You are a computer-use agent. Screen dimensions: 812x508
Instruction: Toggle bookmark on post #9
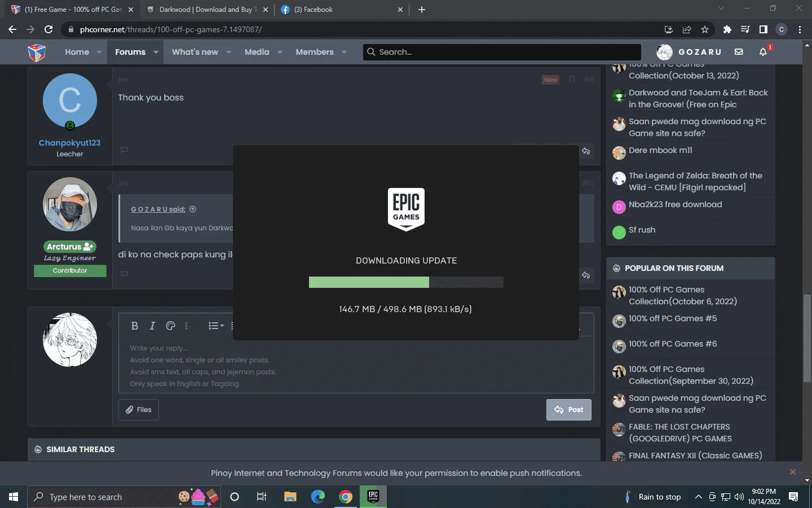coord(572,80)
